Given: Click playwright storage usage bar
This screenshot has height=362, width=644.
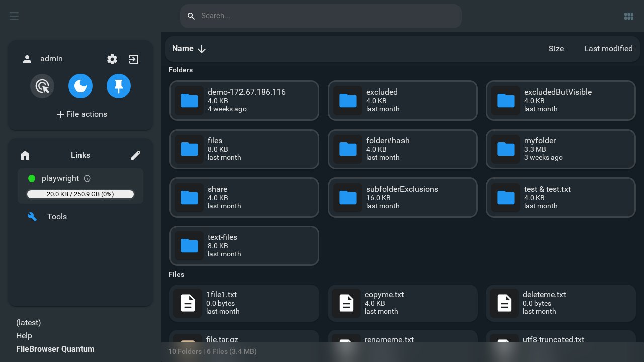Looking at the screenshot, I should (80, 194).
